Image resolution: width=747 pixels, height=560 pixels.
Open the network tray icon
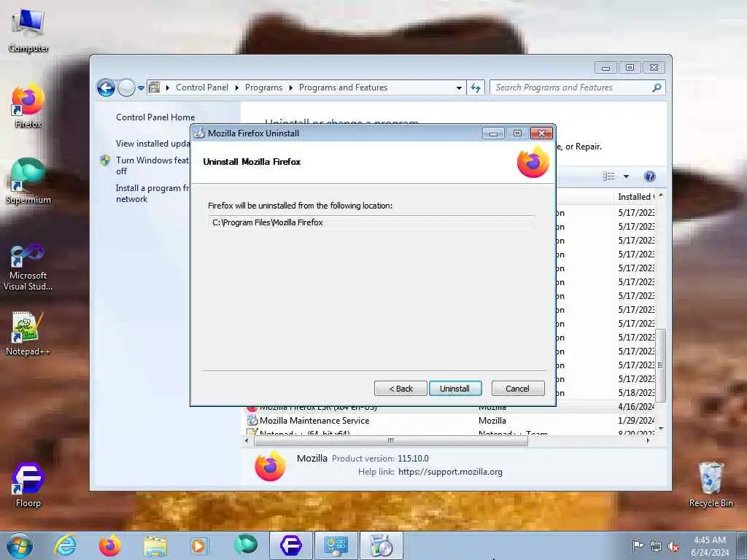656,547
